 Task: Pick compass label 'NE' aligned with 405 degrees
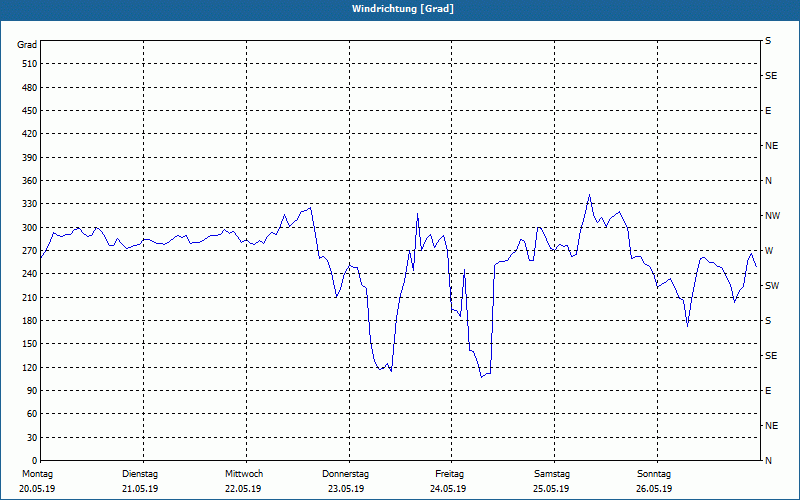coord(771,146)
